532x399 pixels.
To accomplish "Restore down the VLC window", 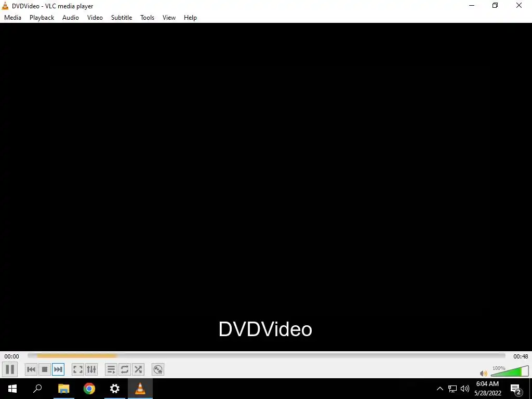I will pyautogui.click(x=495, y=5).
